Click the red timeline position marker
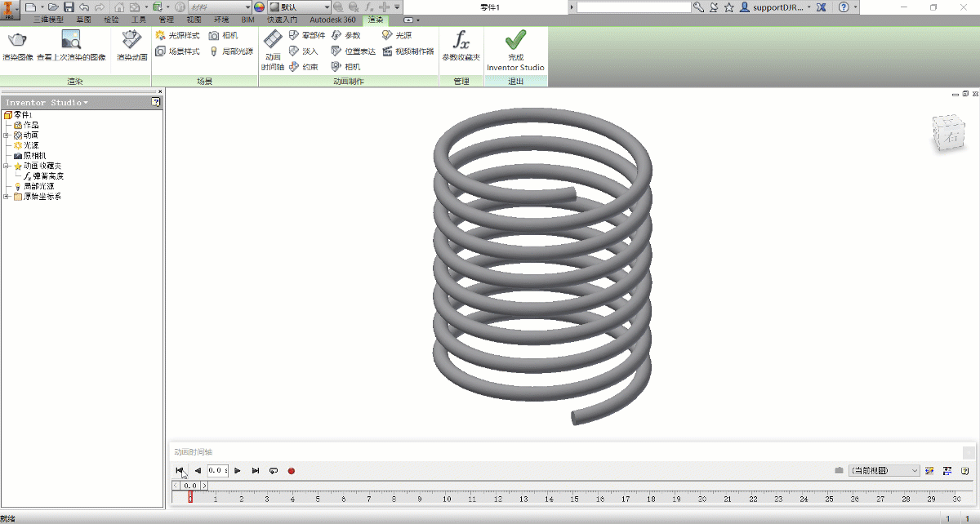This screenshot has width=980, height=524. [x=190, y=496]
